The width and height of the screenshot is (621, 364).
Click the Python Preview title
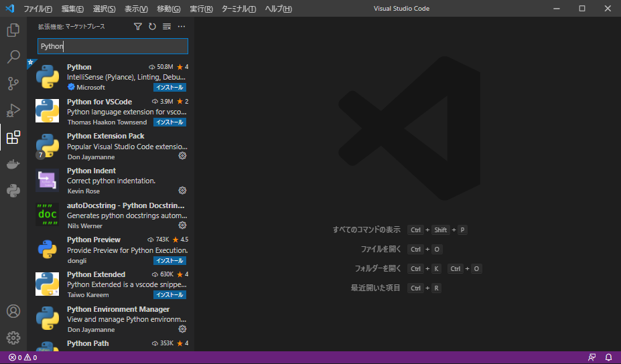pos(94,240)
